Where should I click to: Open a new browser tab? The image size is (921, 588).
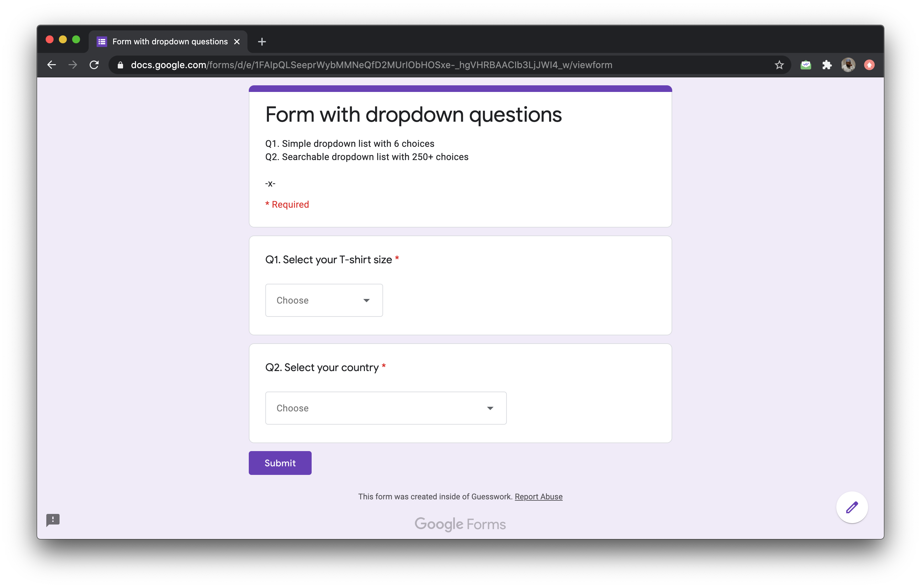coord(262,42)
